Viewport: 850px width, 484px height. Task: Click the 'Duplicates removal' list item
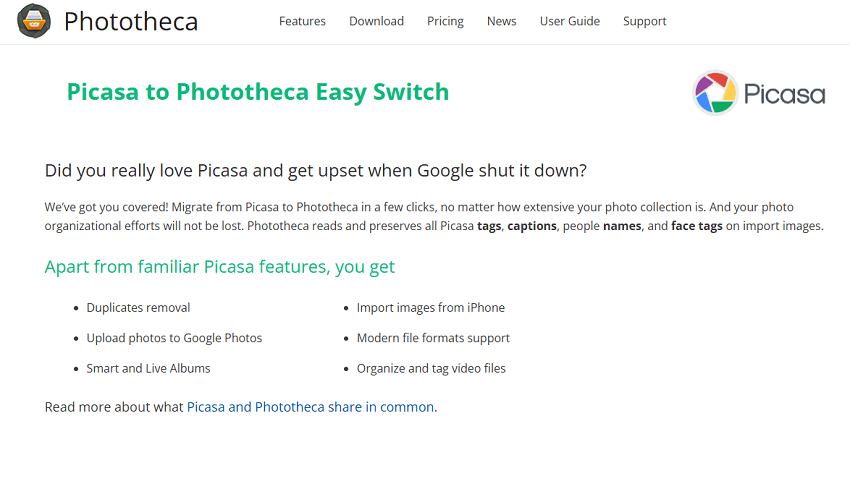coord(138,308)
